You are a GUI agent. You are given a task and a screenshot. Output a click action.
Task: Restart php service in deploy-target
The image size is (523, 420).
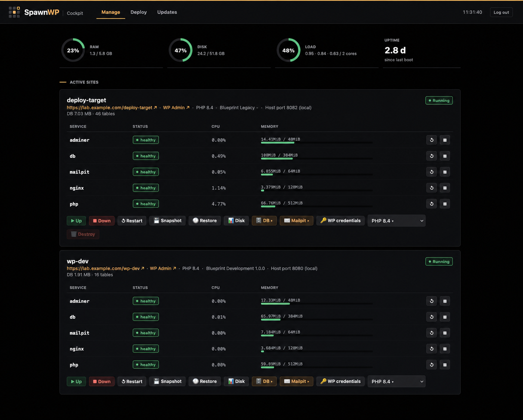pyautogui.click(x=432, y=204)
